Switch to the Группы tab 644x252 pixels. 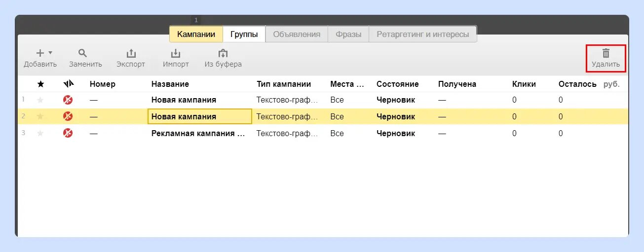click(244, 35)
